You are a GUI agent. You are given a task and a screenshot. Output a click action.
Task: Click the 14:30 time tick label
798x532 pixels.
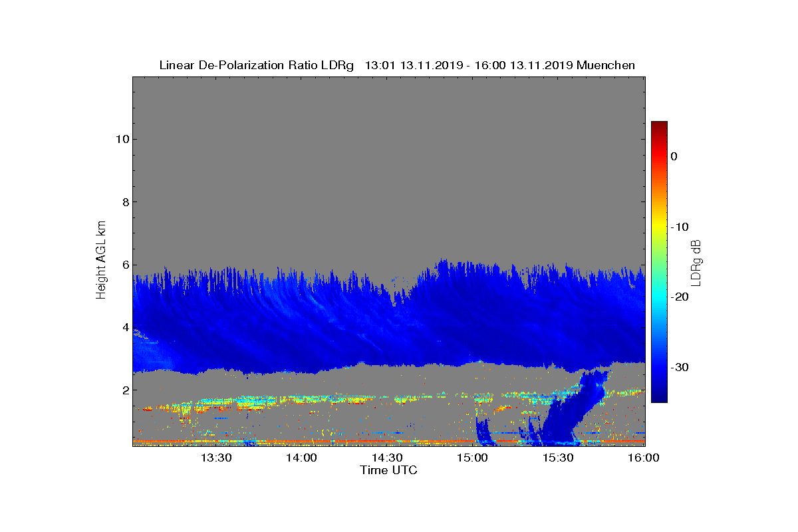tap(387, 458)
